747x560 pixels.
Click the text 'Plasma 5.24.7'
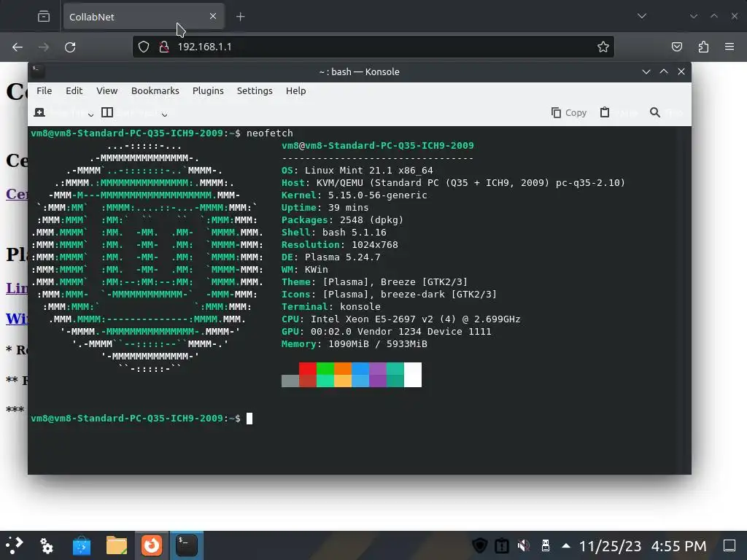343,257
